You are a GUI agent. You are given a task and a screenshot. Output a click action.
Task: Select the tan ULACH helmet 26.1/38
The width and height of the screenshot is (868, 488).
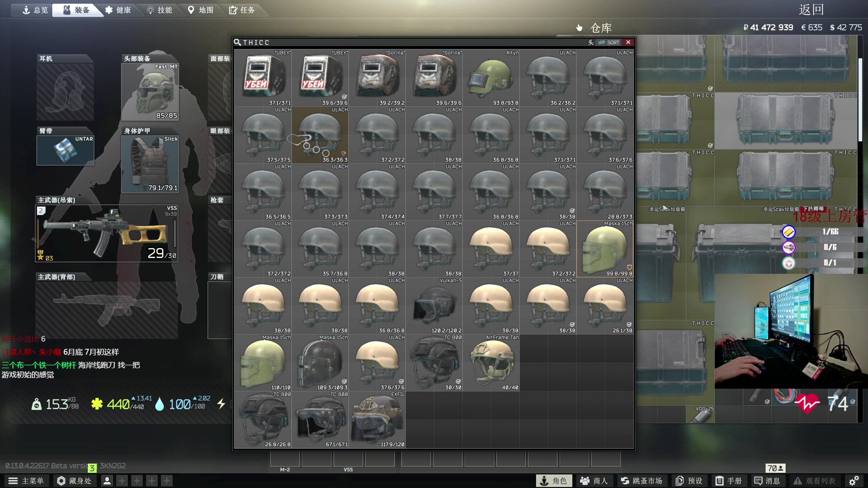pos(605,306)
